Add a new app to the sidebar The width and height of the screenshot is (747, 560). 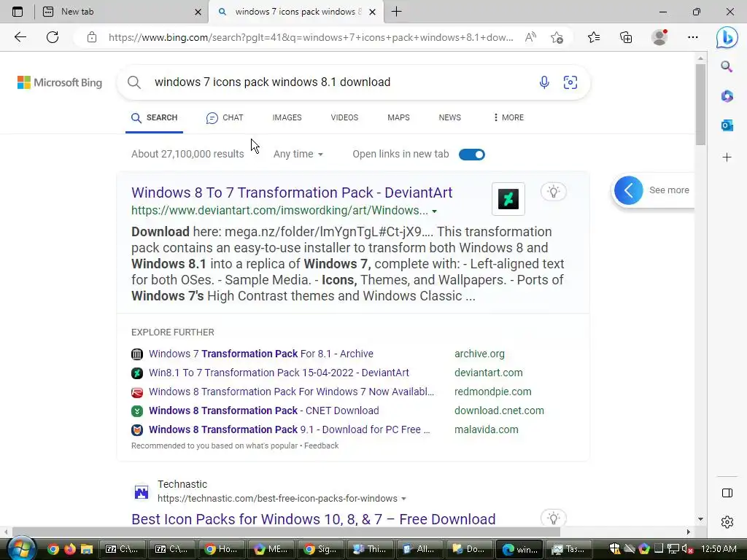click(x=727, y=157)
